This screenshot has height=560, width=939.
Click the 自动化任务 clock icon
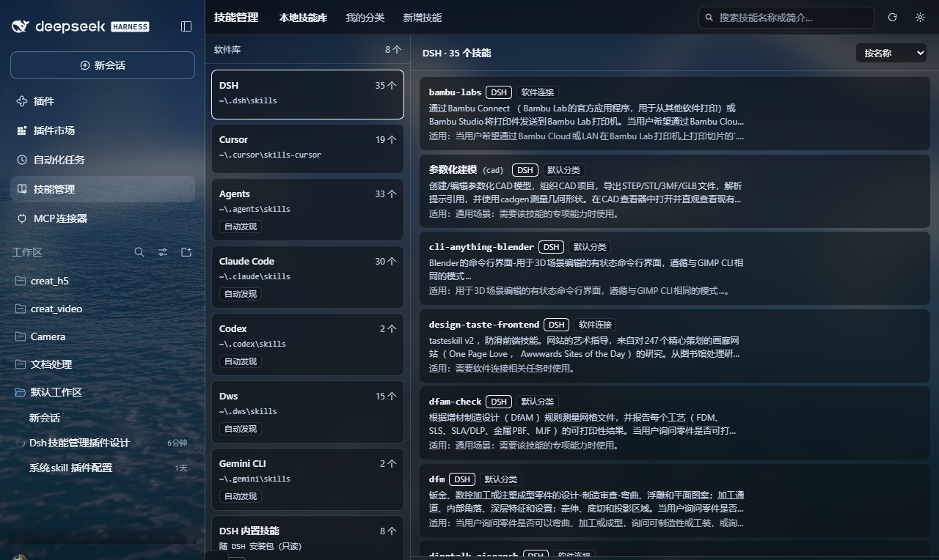pos(21,160)
